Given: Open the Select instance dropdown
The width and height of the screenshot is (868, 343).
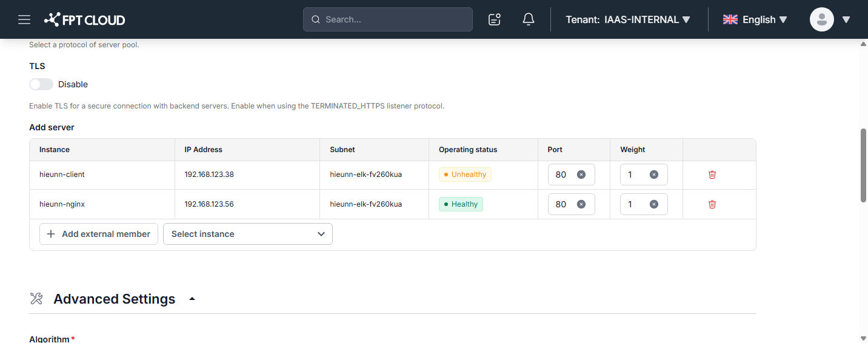Looking at the screenshot, I should tap(248, 234).
